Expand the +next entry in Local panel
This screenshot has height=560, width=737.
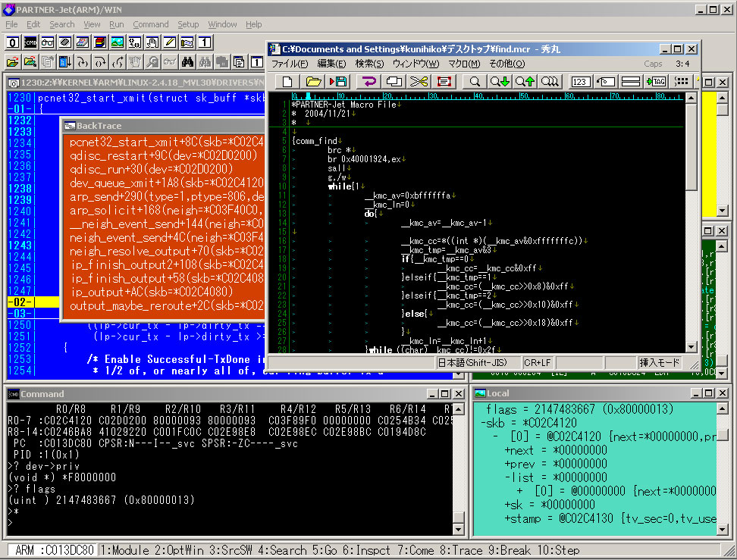pos(507,450)
